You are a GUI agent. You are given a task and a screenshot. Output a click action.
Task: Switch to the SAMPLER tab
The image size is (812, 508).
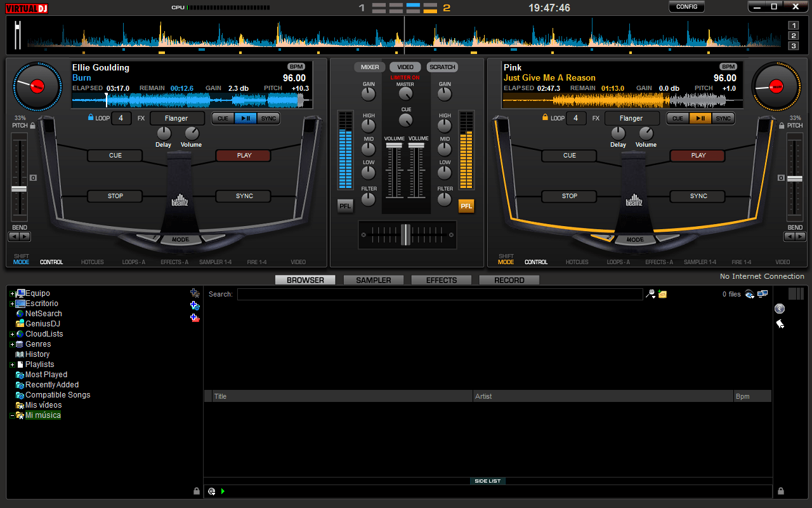click(373, 279)
